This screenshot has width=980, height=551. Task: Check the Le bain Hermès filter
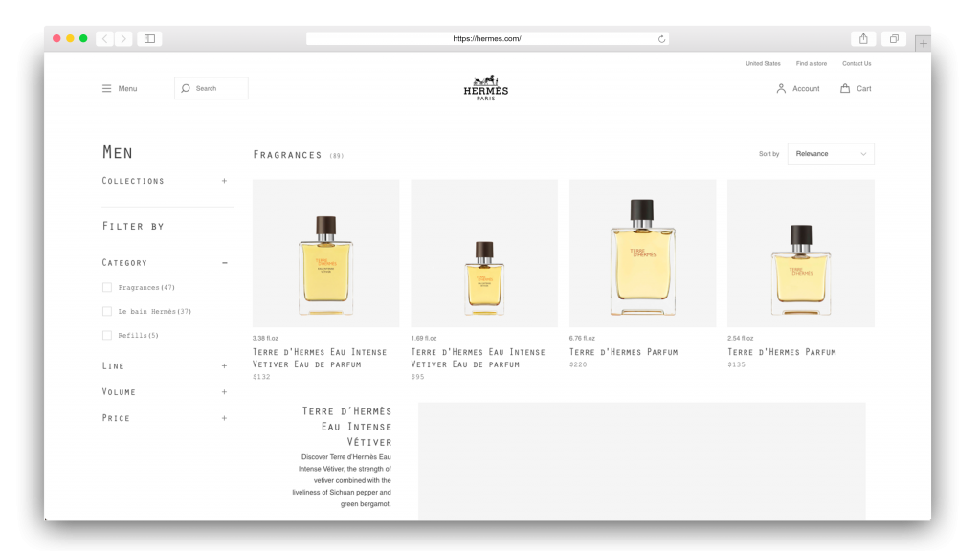(x=107, y=311)
